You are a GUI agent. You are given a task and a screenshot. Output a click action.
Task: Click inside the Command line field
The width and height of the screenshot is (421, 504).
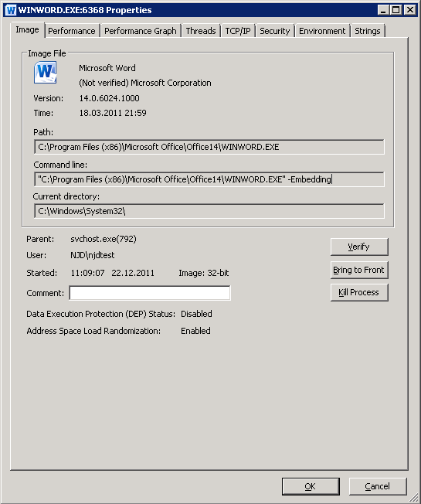point(209,179)
